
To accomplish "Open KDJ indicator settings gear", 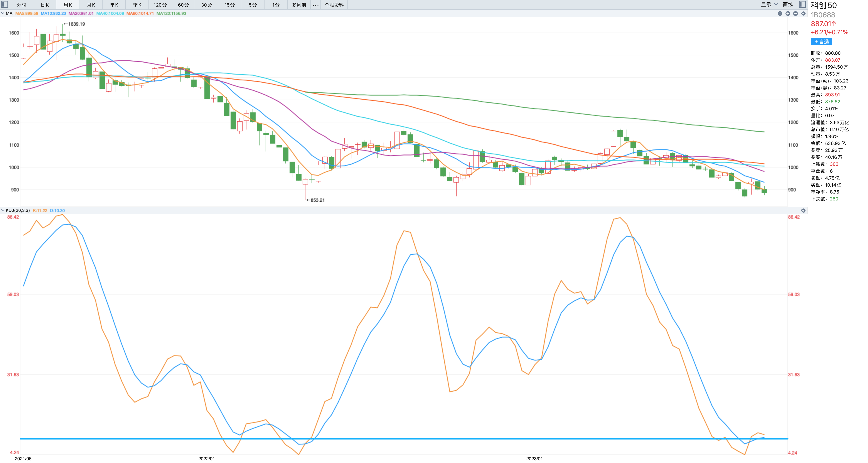I will click(x=803, y=211).
